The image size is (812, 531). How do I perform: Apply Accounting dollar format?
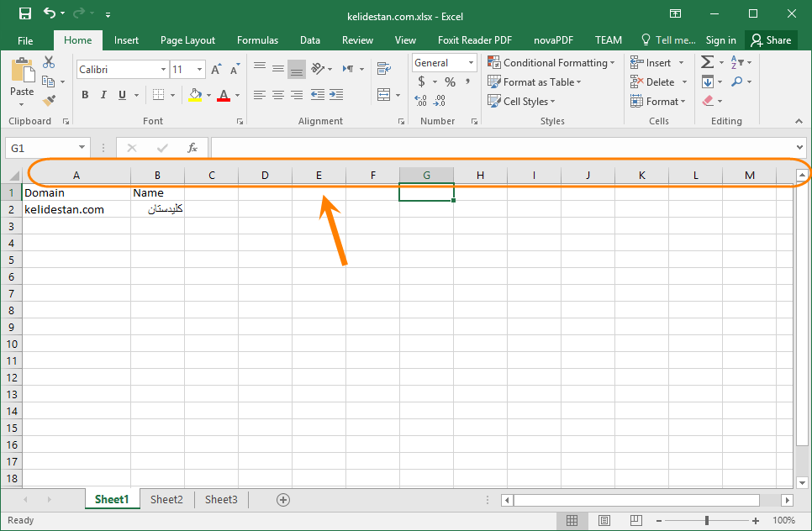[421, 81]
